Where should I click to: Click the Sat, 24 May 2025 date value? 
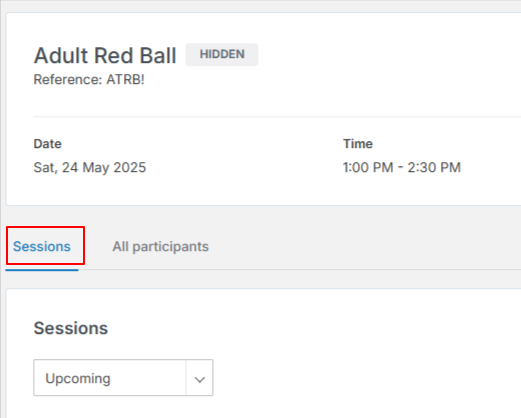tap(90, 167)
